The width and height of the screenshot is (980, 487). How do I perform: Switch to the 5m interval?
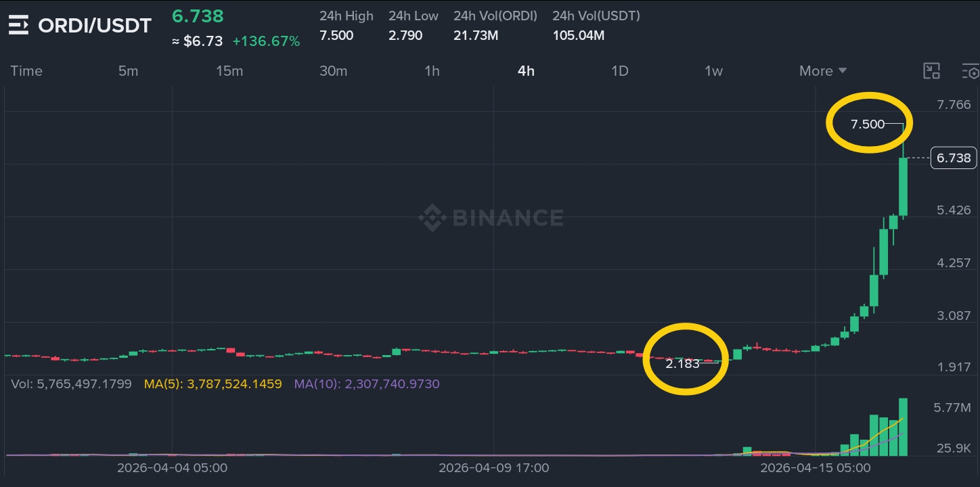point(128,71)
